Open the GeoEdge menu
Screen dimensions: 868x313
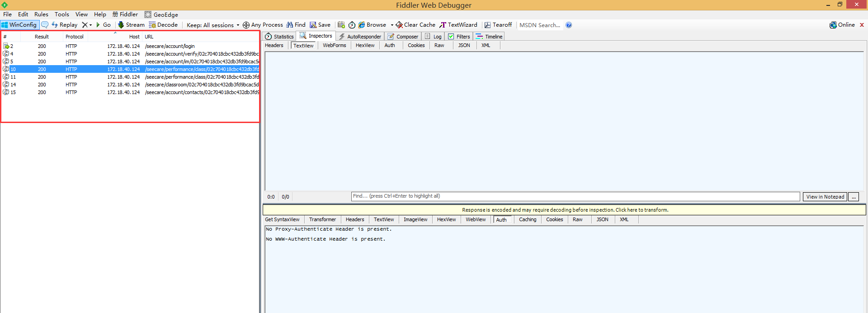(161, 14)
